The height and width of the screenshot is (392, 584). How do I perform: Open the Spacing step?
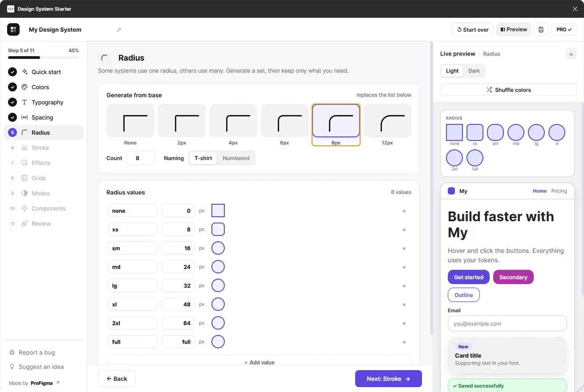click(43, 117)
